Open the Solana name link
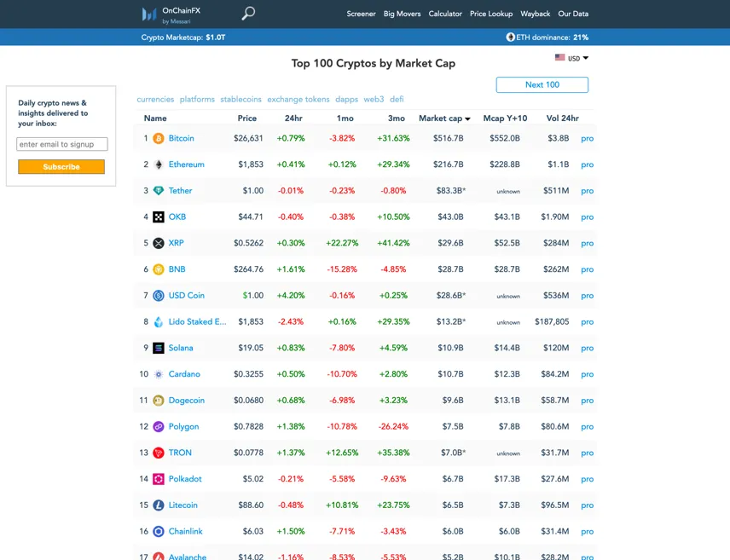The image size is (730, 560). point(181,348)
